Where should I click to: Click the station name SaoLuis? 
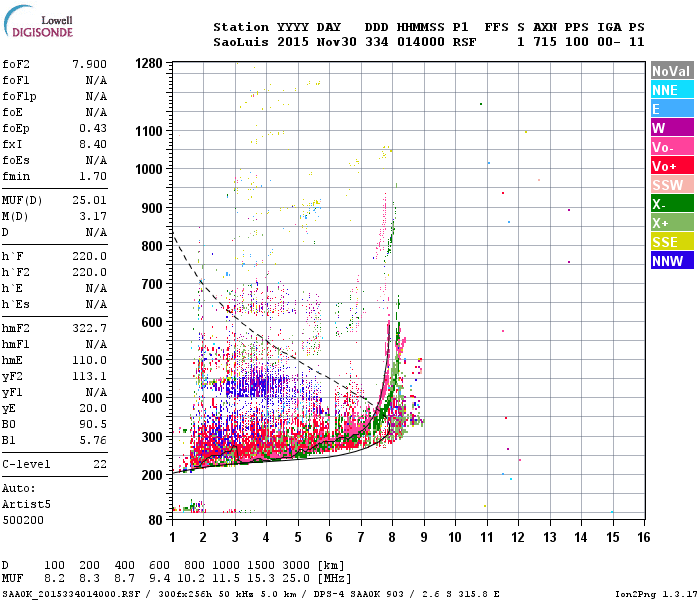click(x=241, y=42)
